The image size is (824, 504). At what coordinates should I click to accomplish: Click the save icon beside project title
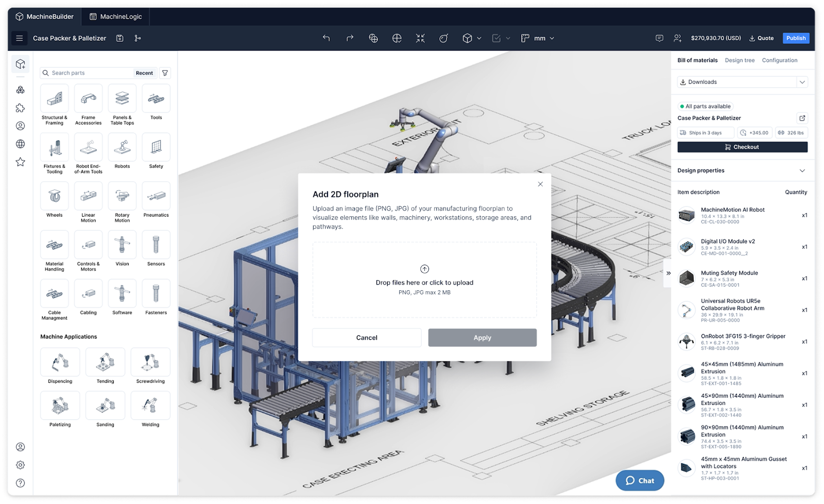120,38
